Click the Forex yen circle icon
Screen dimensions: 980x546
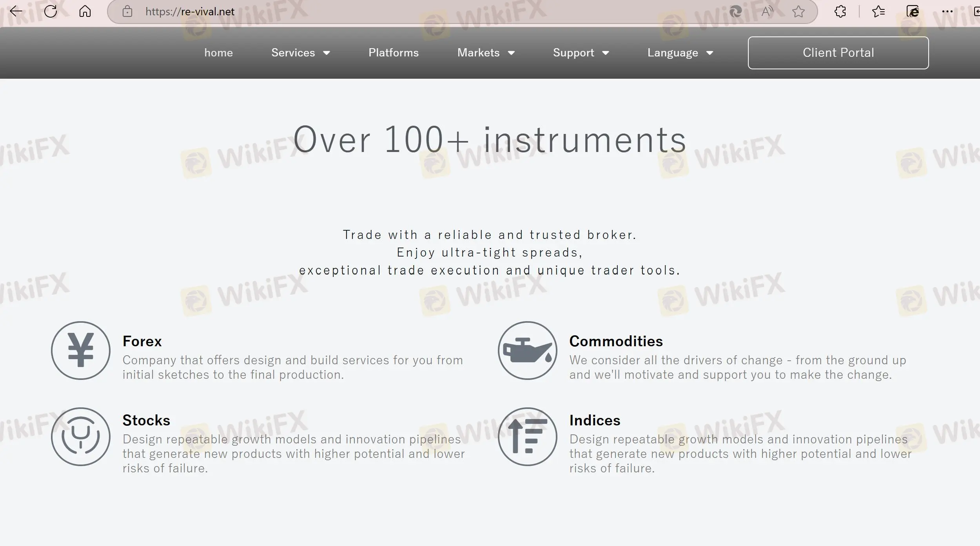pos(81,350)
